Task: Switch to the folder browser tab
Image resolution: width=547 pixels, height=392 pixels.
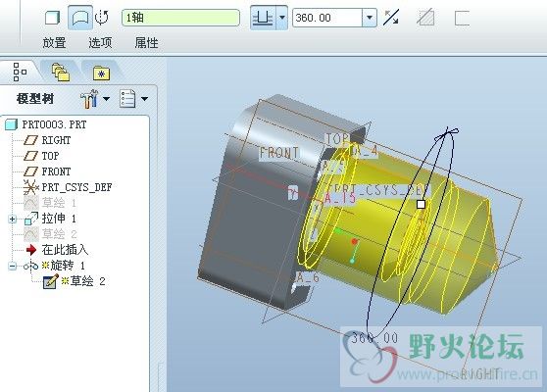Action: tap(61, 73)
